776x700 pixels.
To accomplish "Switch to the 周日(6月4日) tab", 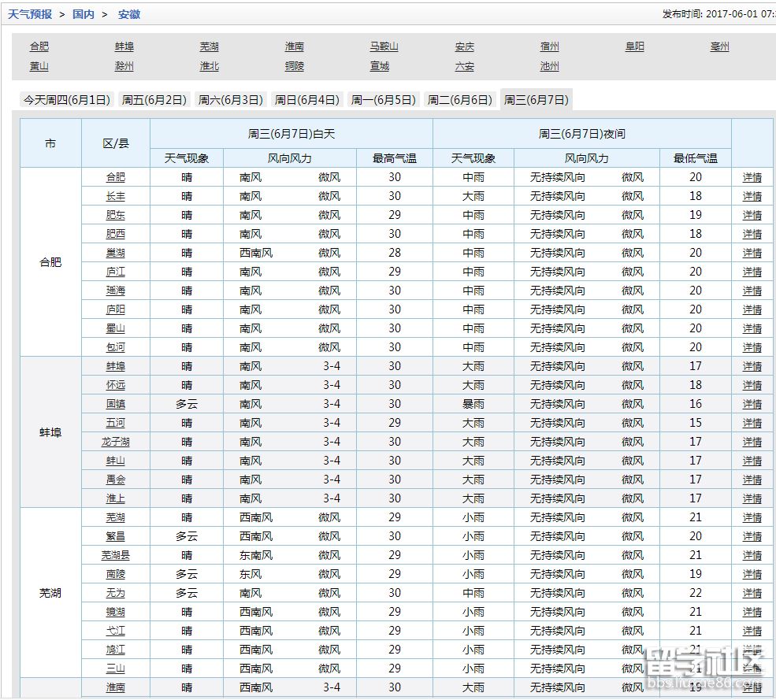I will tap(306, 100).
